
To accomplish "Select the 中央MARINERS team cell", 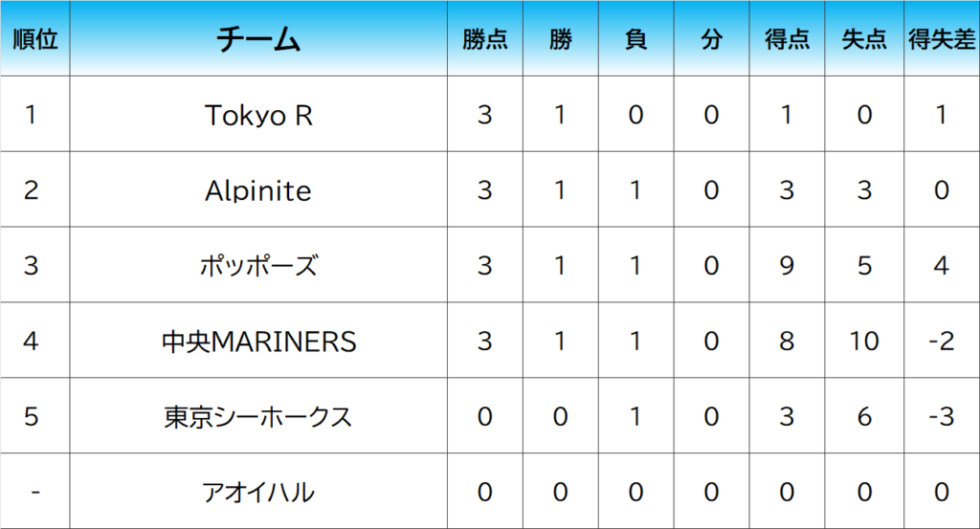I will pyautogui.click(x=258, y=341).
